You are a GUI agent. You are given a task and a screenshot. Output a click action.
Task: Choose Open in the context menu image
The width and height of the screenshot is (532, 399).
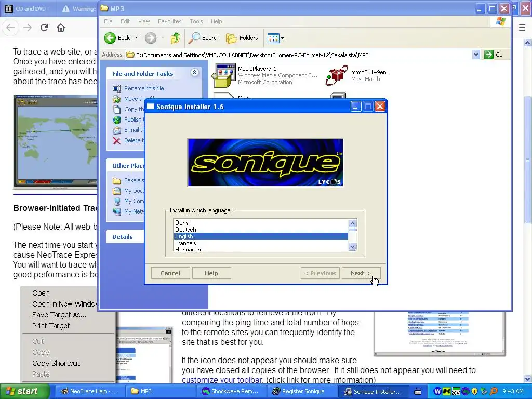coord(41,293)
